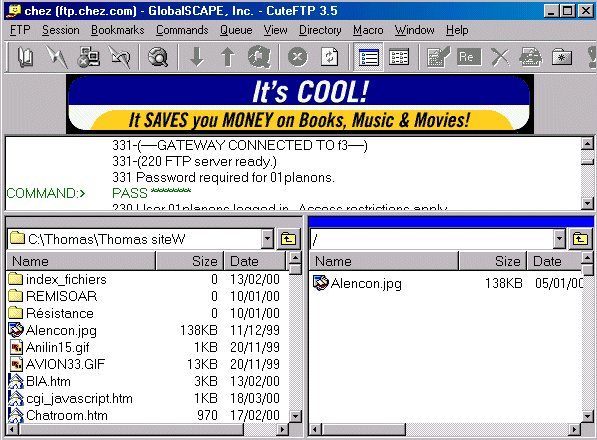This screenshot has height=440, width=597.
Task: Click the It's COOL banner advertisement
Action: point(300,104)
